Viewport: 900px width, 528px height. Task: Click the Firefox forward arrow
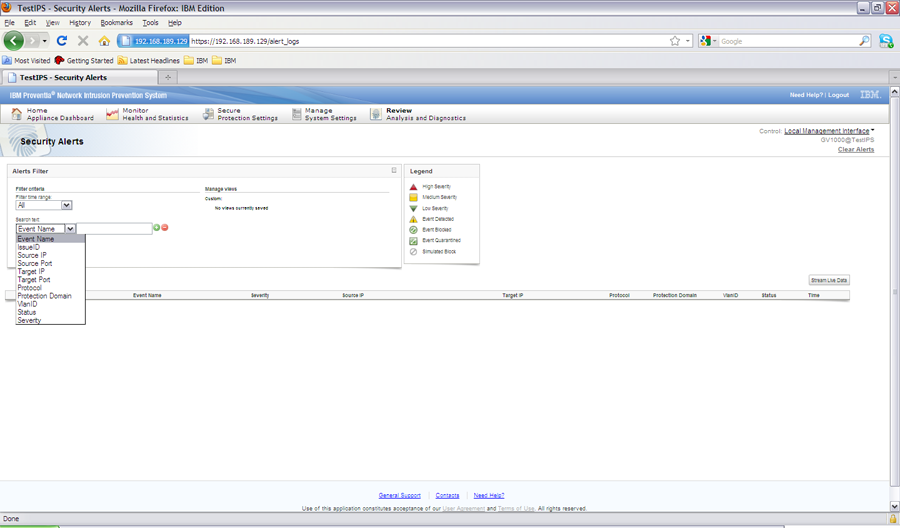tap(32, 41)
